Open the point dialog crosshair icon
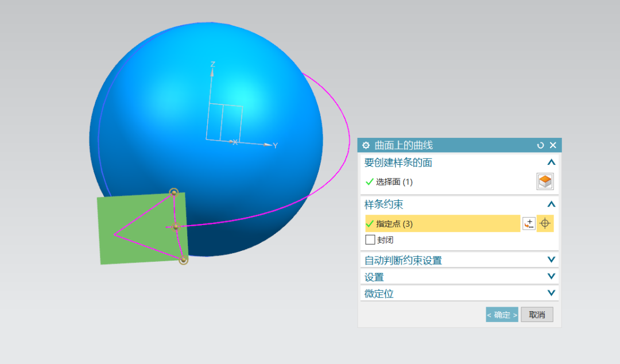 (x=545, y=223)
